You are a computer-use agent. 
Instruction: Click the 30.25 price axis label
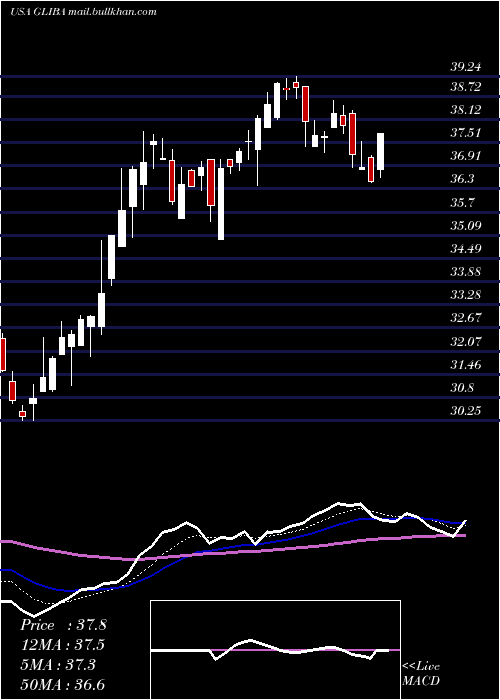466,411
